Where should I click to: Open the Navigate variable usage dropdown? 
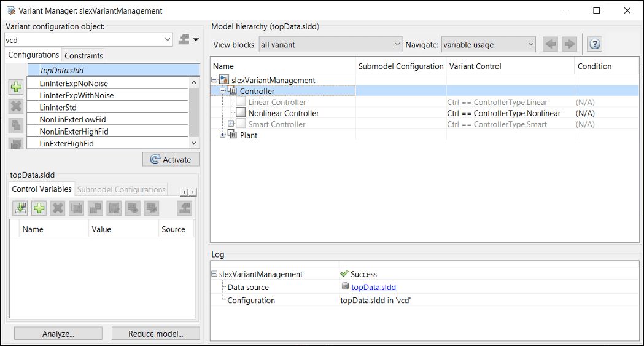pos(530,44)
